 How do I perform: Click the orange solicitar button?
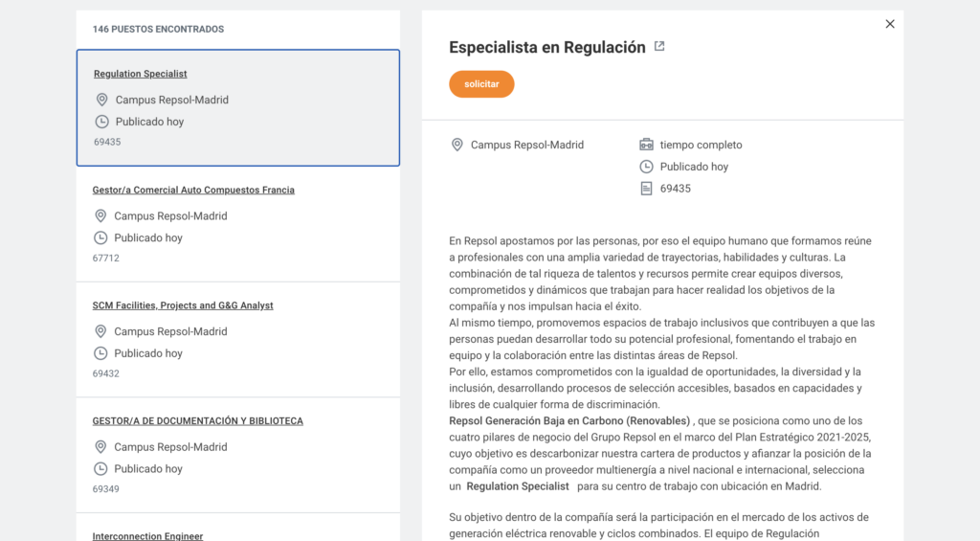coord(481,84)
